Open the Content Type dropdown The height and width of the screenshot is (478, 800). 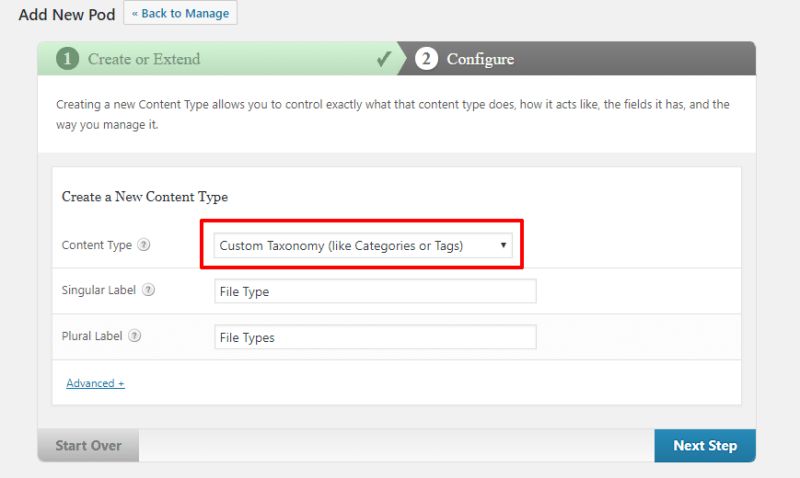363,245
